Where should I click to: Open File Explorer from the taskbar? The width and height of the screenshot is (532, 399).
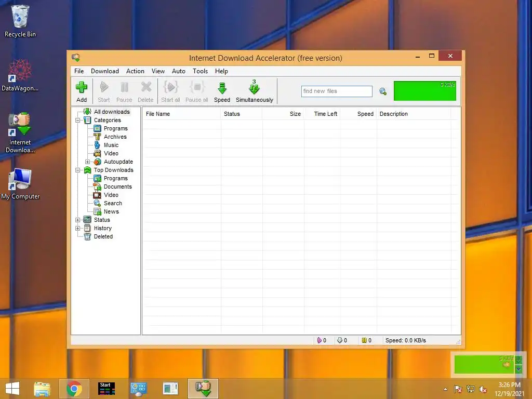tap(42, 389)
